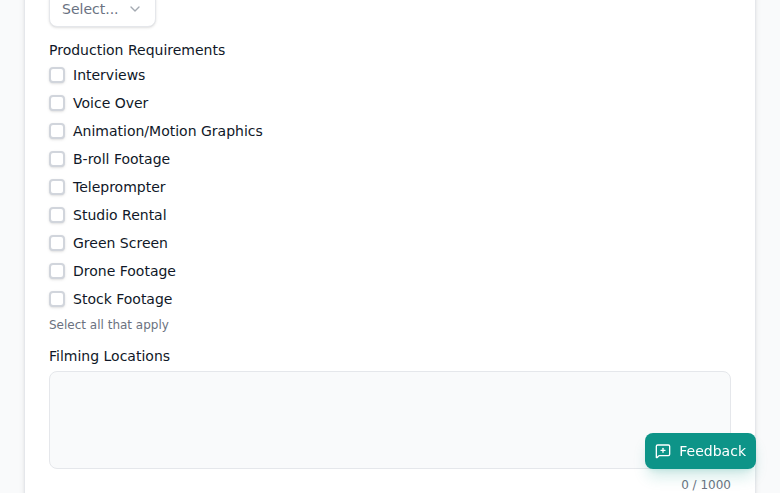Check the Green Screen box
Viewport: 780px width, 493px height.
(x=57, y=243)
